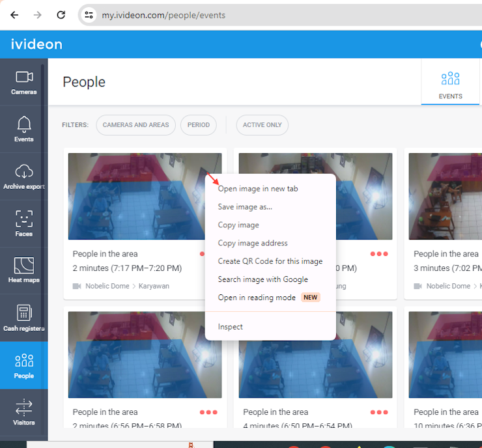Open Cash registers in the sidebar
482x448 pixels.
24,318
